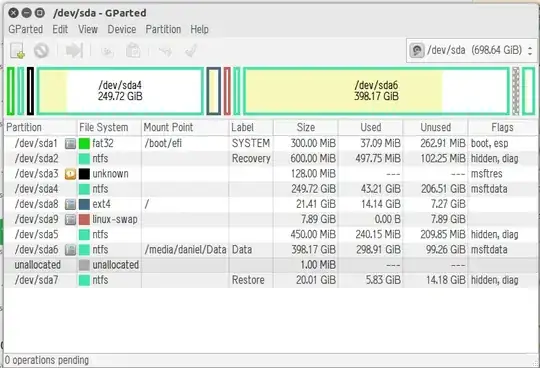Click the warning icon next to /dev/sda3
Screen dimensions: 540x368
point(70,174)
